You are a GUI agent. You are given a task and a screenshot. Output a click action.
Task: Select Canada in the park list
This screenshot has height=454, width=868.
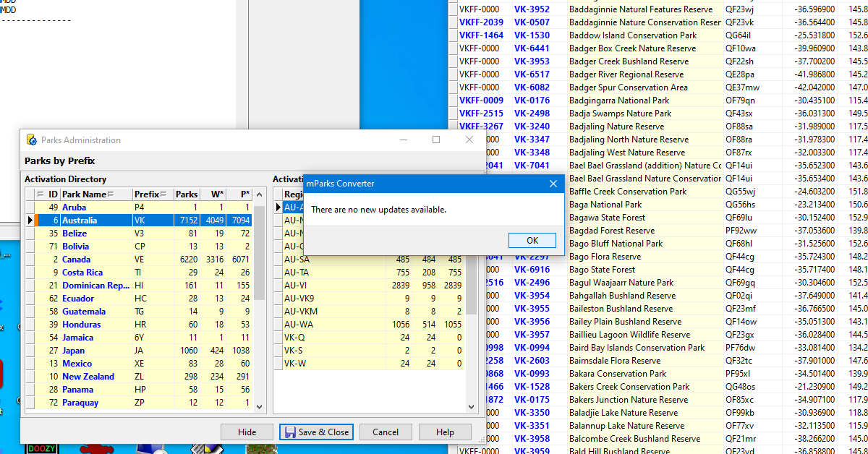pos(140,260)
